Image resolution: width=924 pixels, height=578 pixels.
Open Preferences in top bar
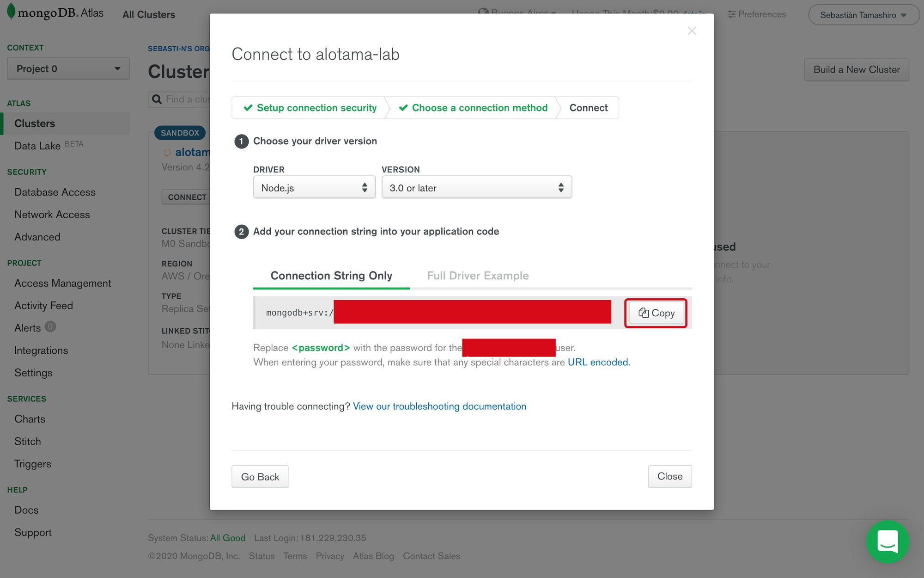pos(757,14)
